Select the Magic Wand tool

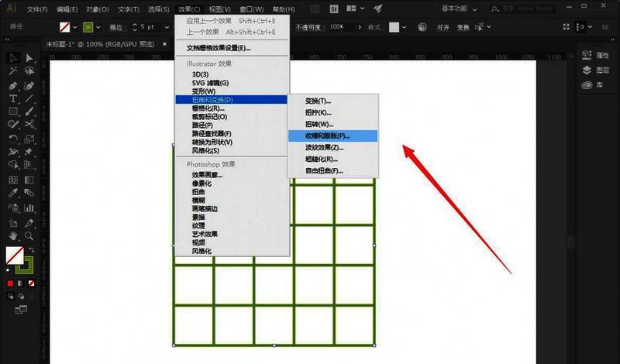(13, 71)
